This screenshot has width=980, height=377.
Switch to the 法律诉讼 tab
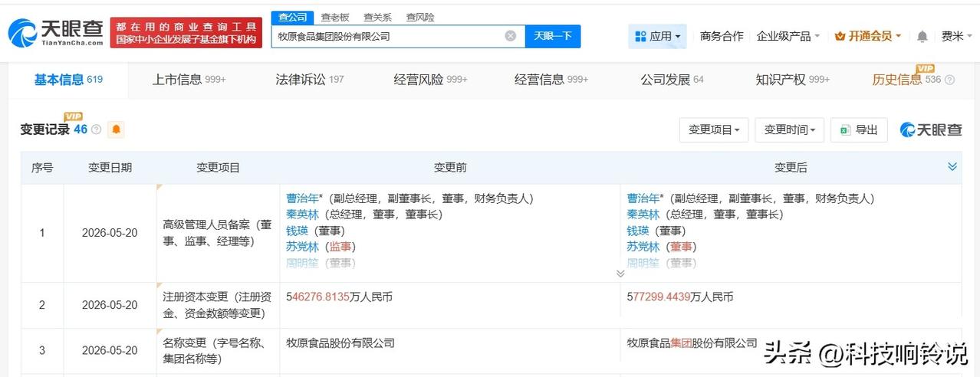point(310,80)
